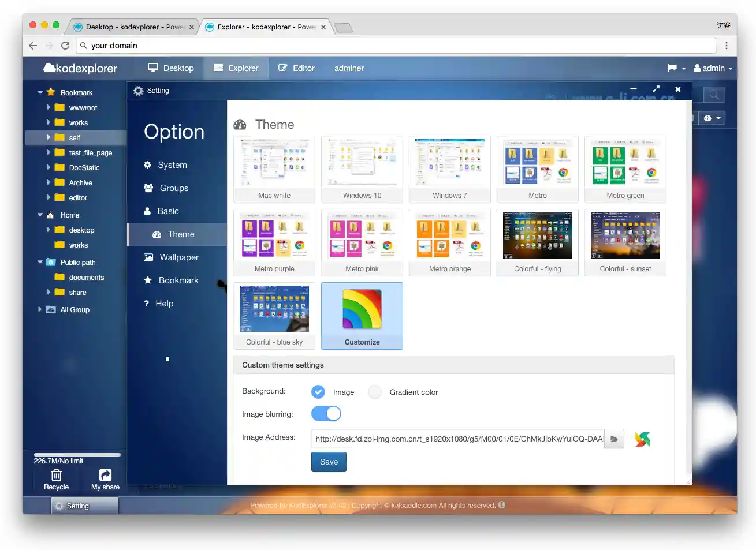Toggle the Image blurring switch
Image resolution: width=756 pixels, height=550 pixels.
click(326, 414)
